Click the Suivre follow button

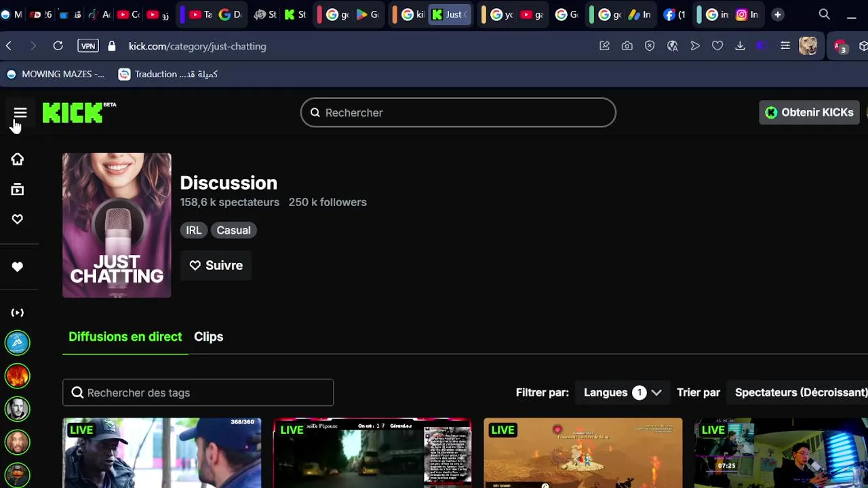(216, 266)
